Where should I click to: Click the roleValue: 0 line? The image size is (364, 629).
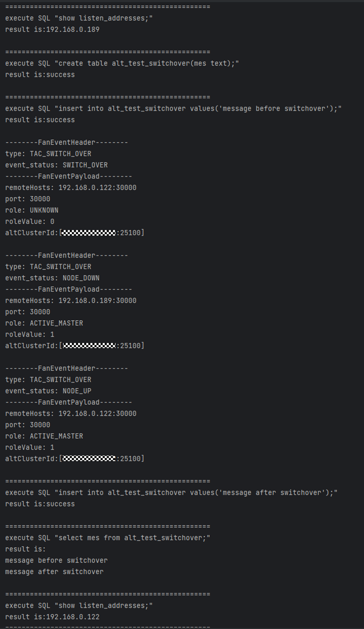pos(30,222)
